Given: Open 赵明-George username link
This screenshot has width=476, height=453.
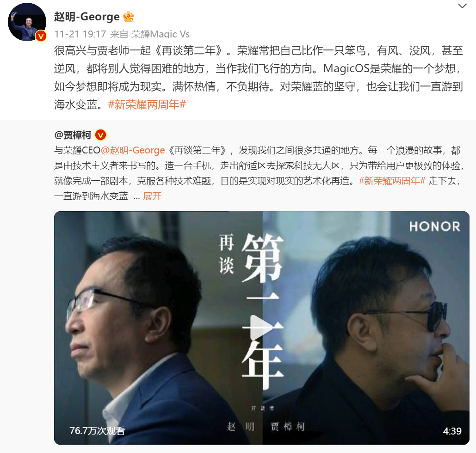Looking at the screenshot, I should [x=87, y=17].
